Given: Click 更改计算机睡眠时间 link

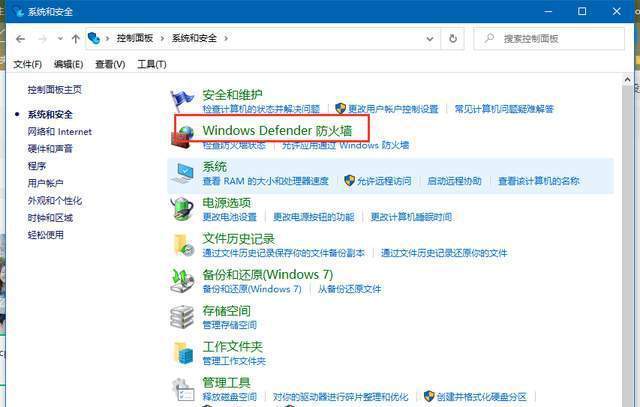Looking at the screenshot, I should [411, 217].
